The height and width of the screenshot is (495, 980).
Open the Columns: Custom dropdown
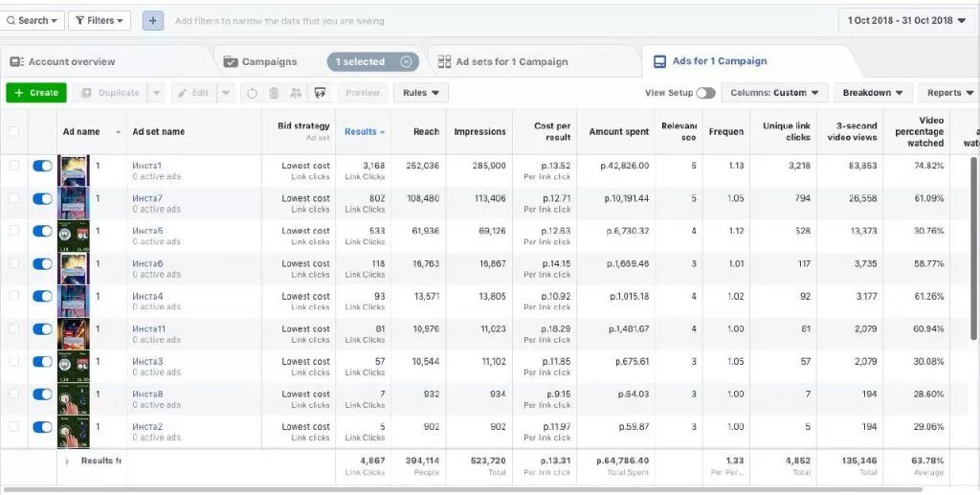pos(774,93)
